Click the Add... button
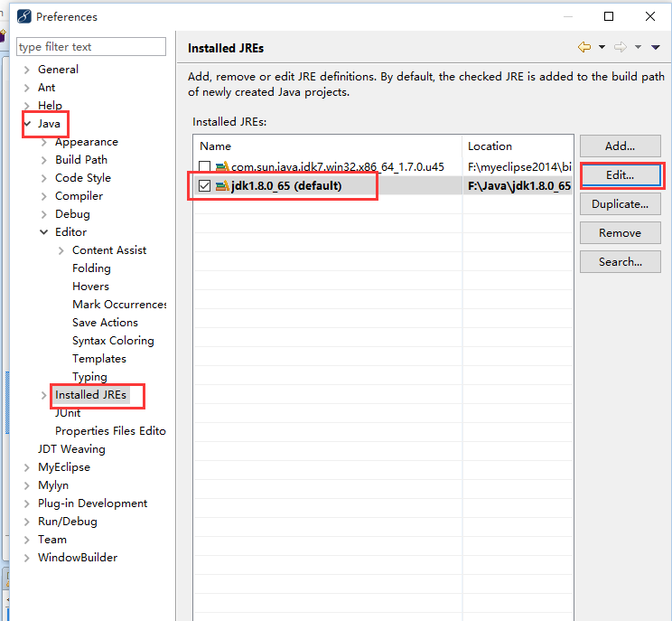Viewport: 672px width, 621px height. tap(621, 146)
